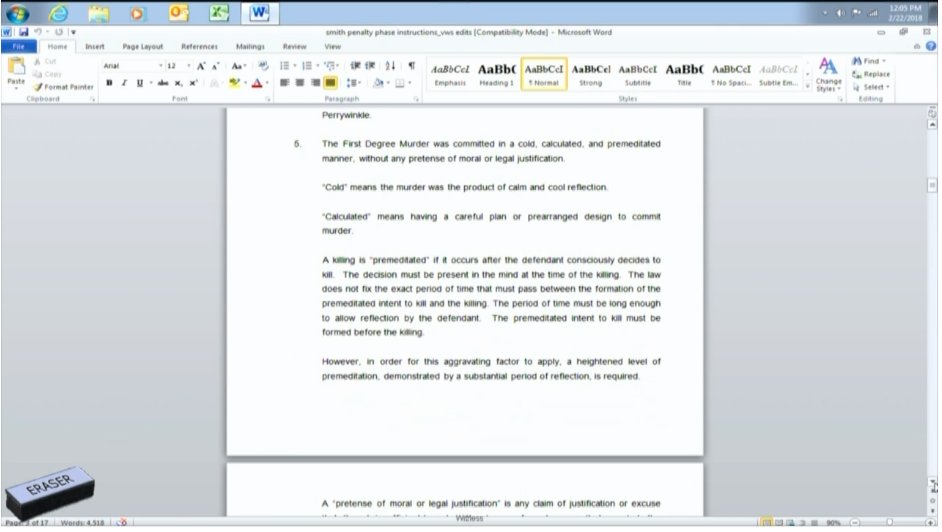Open the References ribbon tab
This screenshot has width=942, height=532.
(x=199, y=46)
